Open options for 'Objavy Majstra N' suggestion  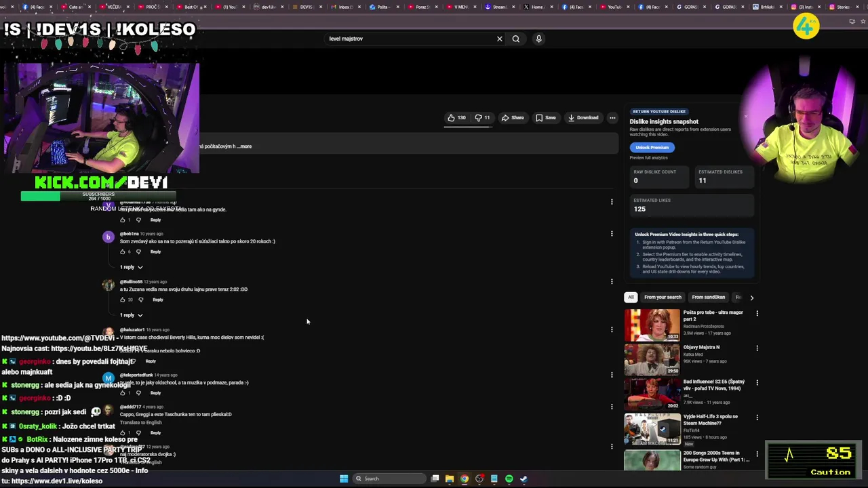click(x=757, y=348)
